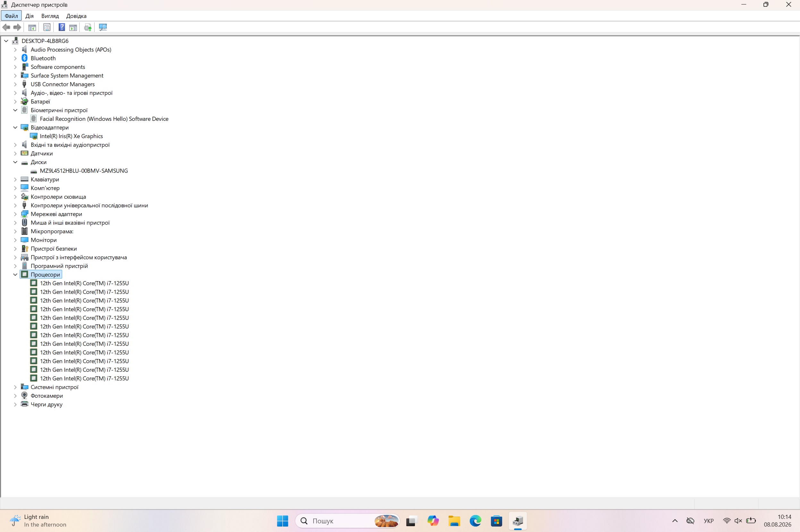Click the Пристрої безпеки icon
The height and width of the screenshot is (532, 800).
pos(24,248)
